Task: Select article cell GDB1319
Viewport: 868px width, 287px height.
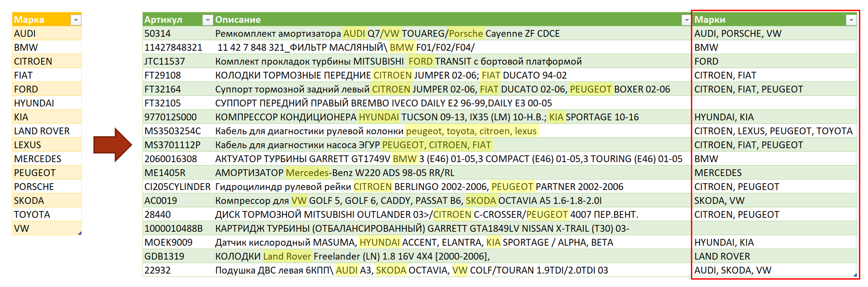Action: [x=178, y=256]
